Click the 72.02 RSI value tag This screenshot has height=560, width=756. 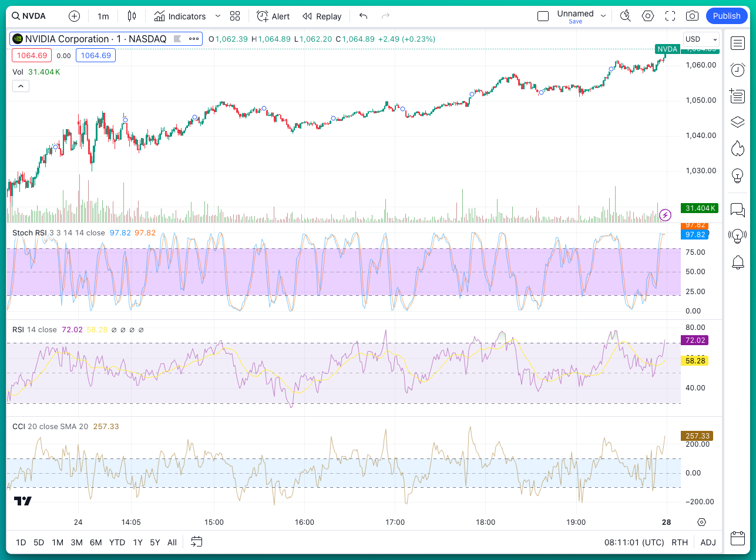[x=695, y=340]
